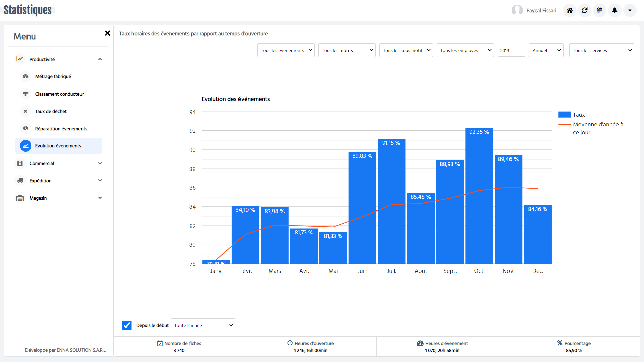
Task: Close the Menu panel with X
Action: pos(107,33)
